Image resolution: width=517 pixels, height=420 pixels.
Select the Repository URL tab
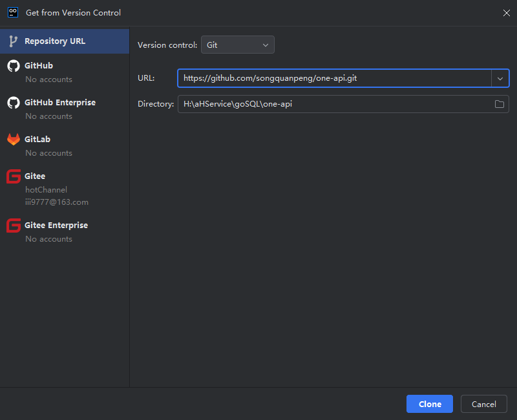(55, 41)
